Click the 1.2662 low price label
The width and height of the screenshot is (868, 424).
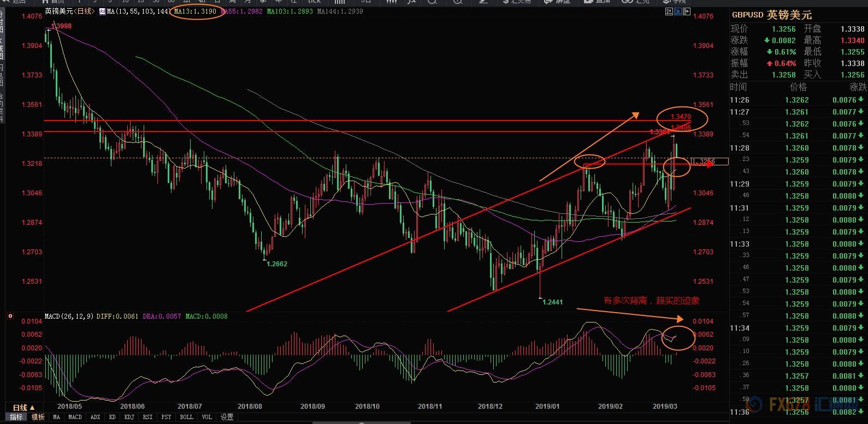pyautogui.click(x=277, y=264)
